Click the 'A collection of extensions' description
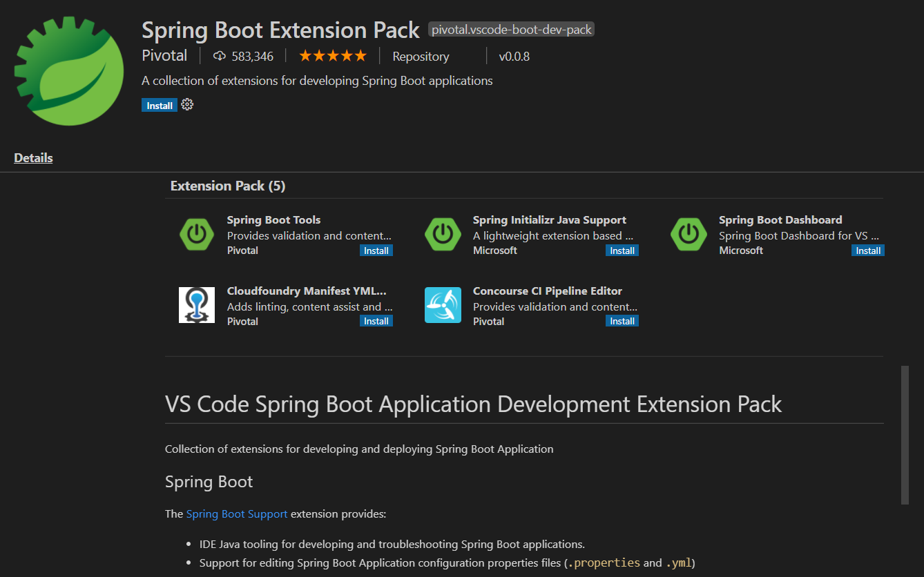This screenshot has height=577, width=924. (x=317, y=81)
